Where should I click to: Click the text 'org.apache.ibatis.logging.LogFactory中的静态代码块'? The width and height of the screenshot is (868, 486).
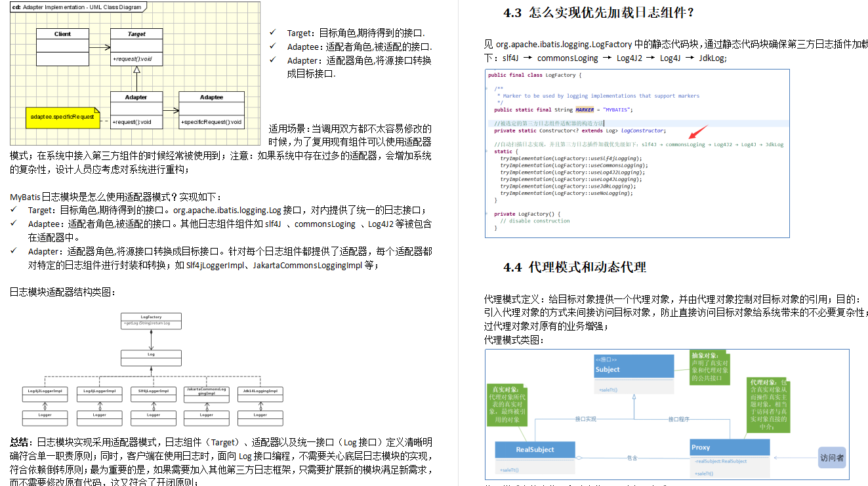[x=599, y=45]
